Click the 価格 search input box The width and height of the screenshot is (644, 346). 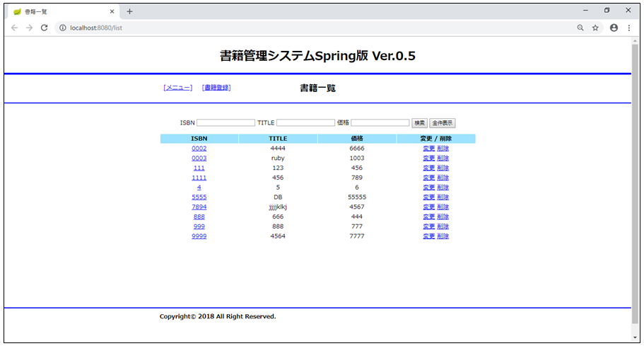tap(380, 123)
